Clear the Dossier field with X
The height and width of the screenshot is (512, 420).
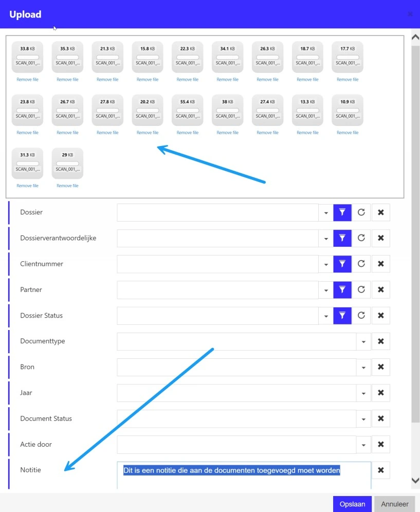381,213
